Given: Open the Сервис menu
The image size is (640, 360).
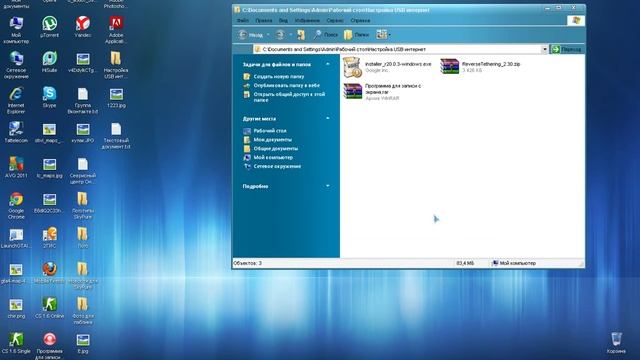Looking at the screenshot, I should pos(335,20).
